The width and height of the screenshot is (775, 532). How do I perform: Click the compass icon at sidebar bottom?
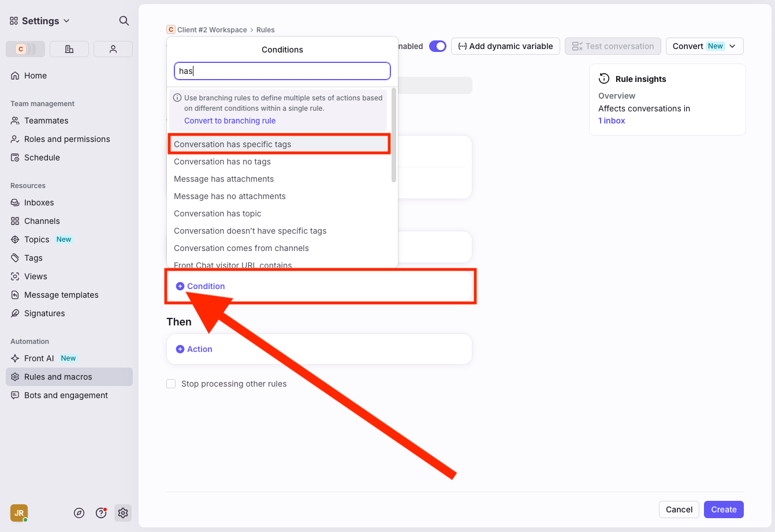[80, 513]
